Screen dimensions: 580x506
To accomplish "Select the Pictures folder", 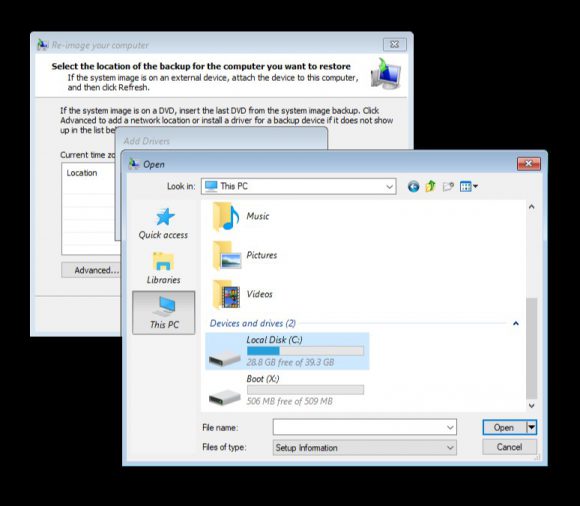I will coord(245,255).
